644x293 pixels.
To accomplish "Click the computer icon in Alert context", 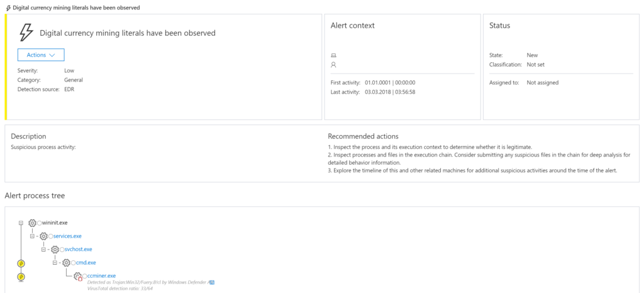I will [333, 55].
